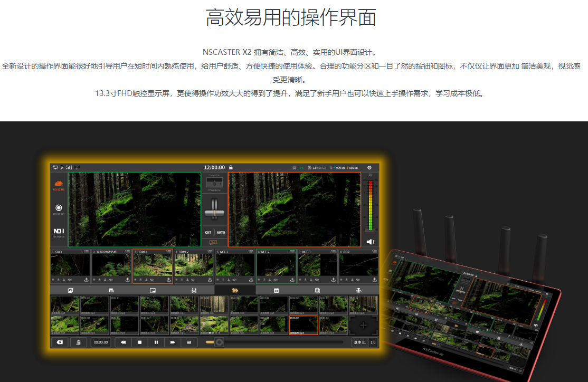Switch to the picture-in-picture tab
This screenshot has width=588, height=382.
pos(153,291)
